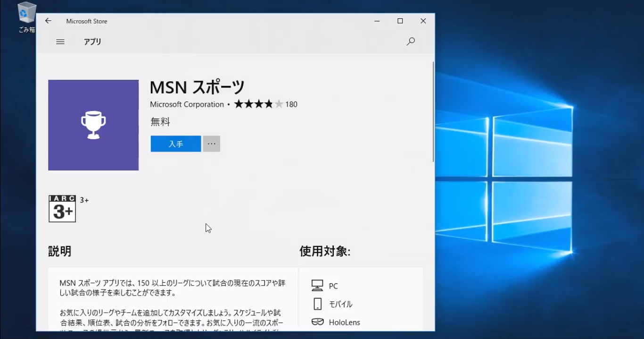
Task: Open the hamburger navigation menu
Action: 60,42
